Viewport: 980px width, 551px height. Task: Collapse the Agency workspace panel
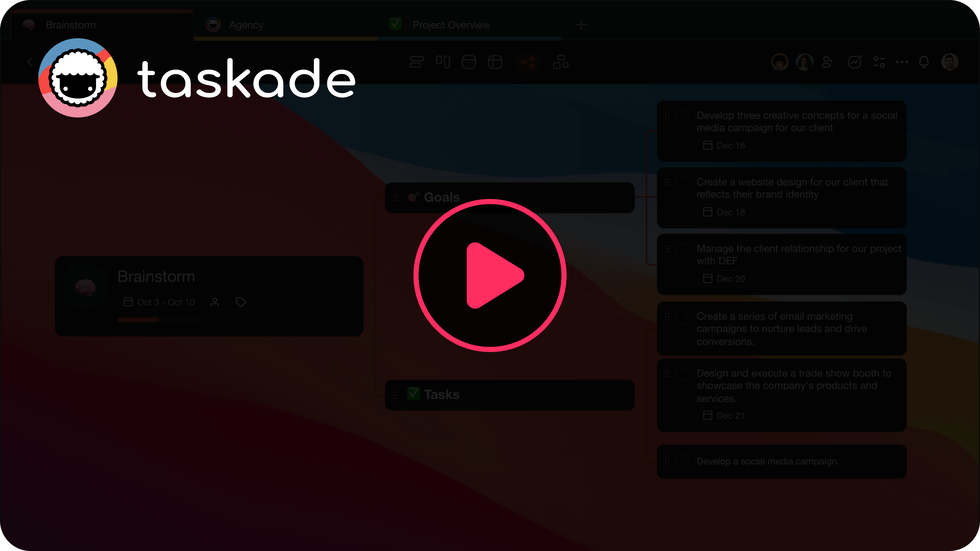[29, 61]
